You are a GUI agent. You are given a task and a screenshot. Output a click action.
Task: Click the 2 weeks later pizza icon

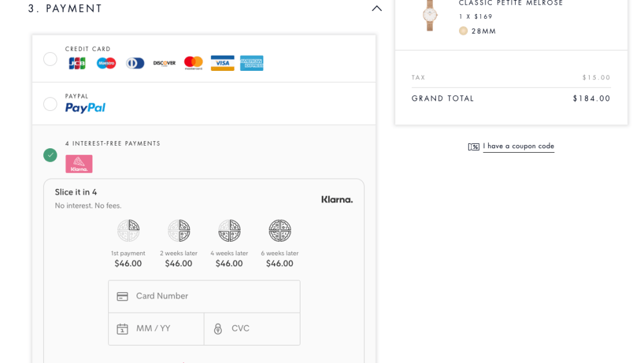point(179,230)
